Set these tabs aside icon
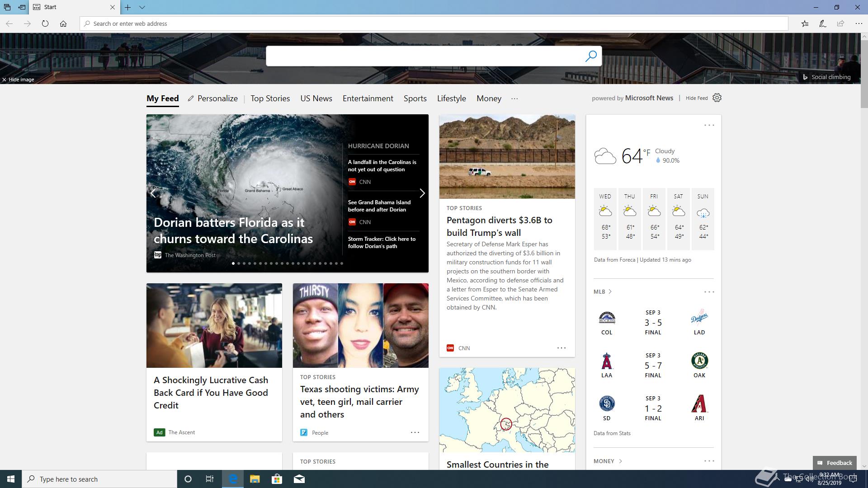 click(22, 7)
